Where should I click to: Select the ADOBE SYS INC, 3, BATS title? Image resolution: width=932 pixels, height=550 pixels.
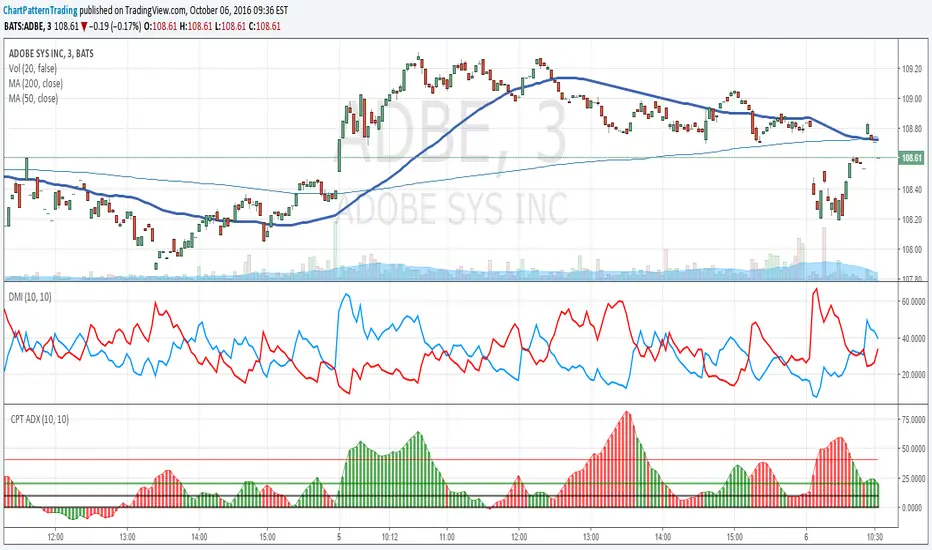click(51, 54)
